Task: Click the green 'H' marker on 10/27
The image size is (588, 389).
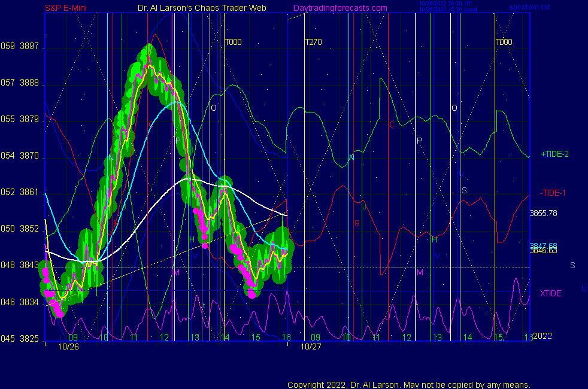Action: point(434,239)
